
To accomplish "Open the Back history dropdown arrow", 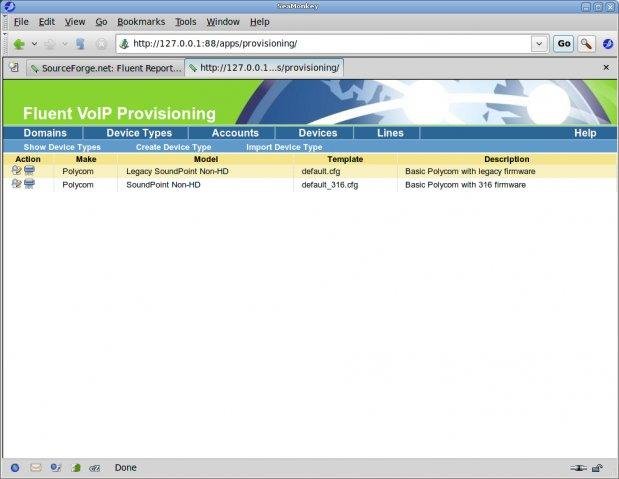I will click(x=35, y=44).
